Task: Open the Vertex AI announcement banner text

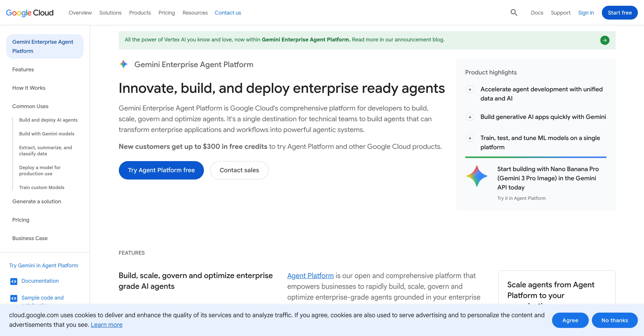Action: click(x=284, y=40)
